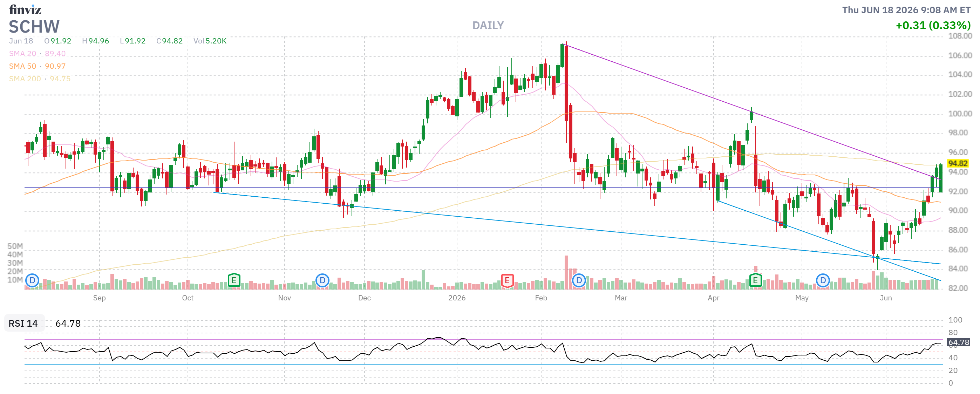Screen dimensions: 980x394
Task: Click the dark 64.78 RSI value tag
Action: (958, 342)
